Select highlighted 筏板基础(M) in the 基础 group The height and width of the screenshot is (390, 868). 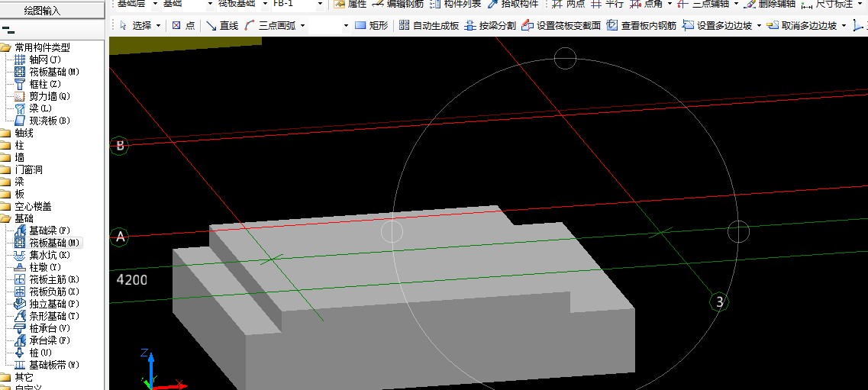(x=47, y=243)
